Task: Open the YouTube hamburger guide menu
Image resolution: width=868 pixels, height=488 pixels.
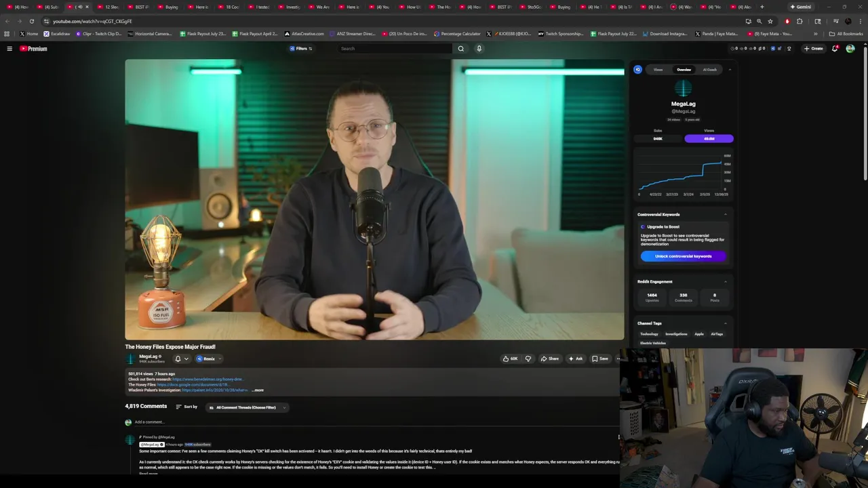Action: click(x=9, y=48)
